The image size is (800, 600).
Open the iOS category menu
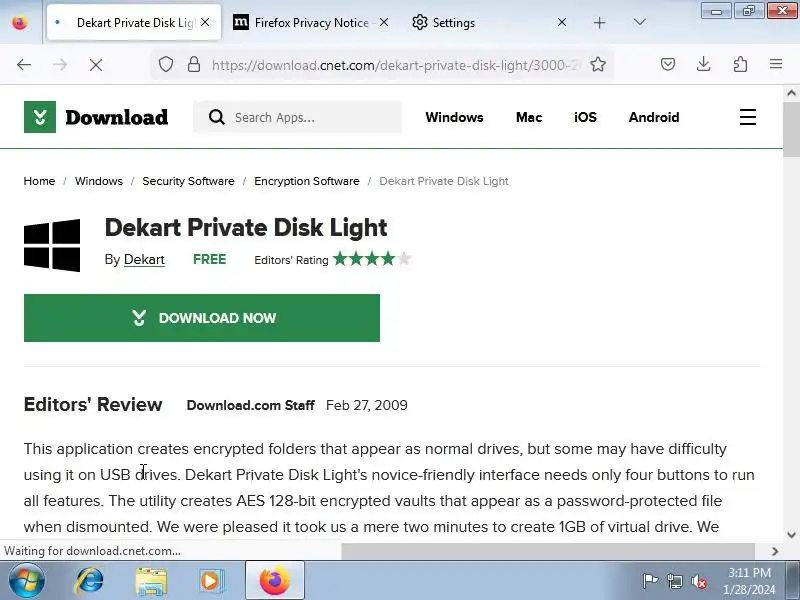(585, 117)
